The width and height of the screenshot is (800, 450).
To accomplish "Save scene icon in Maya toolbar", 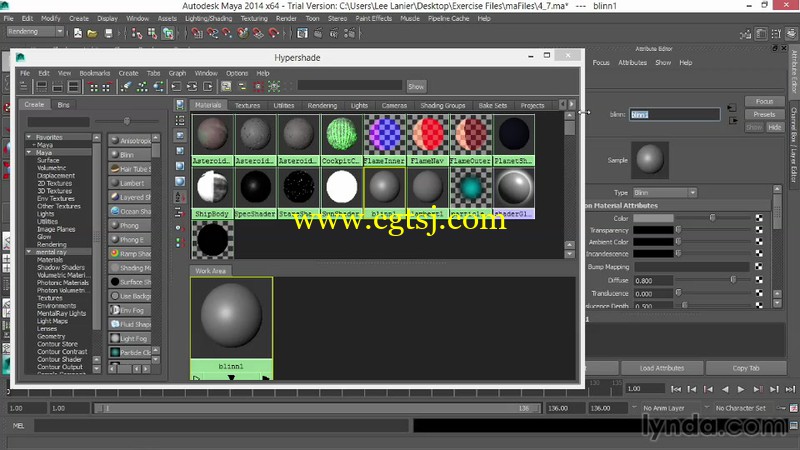I will [x=108, y=33].
